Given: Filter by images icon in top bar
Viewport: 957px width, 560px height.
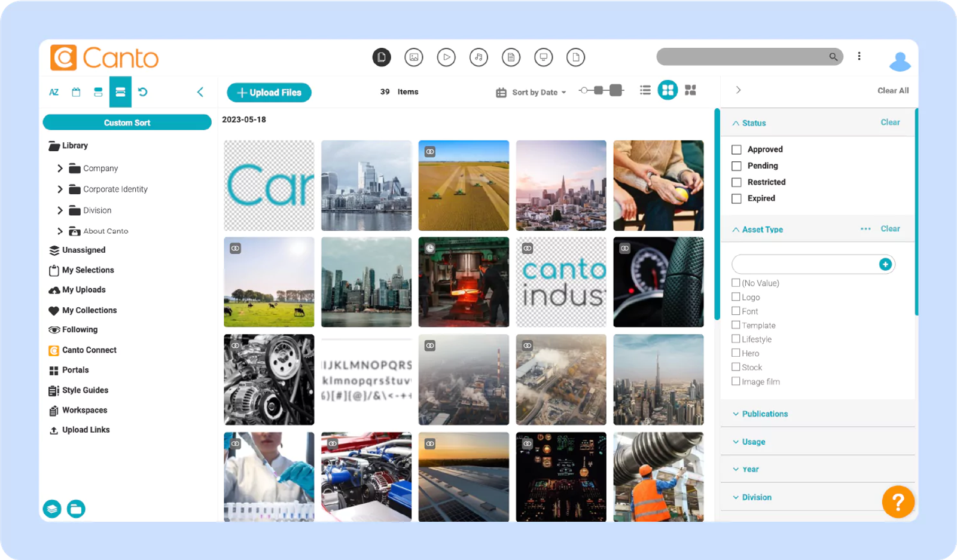Looking at the screenshot, I should (414, 57).
